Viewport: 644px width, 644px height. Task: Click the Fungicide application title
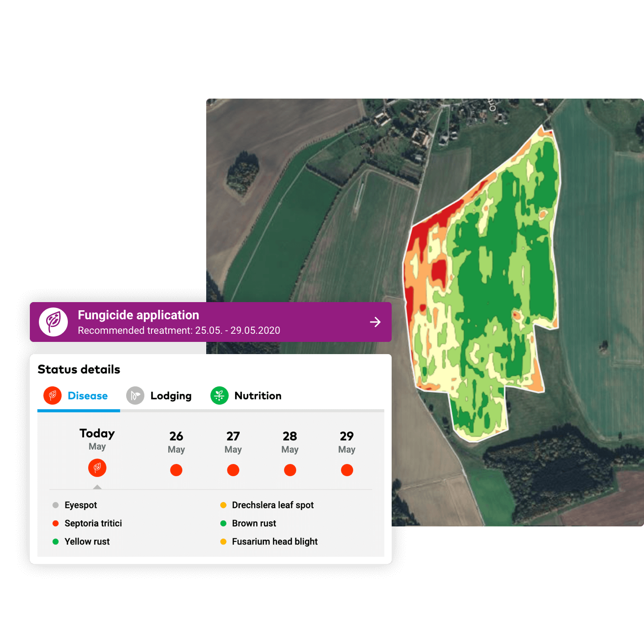(x=138, y=315)
